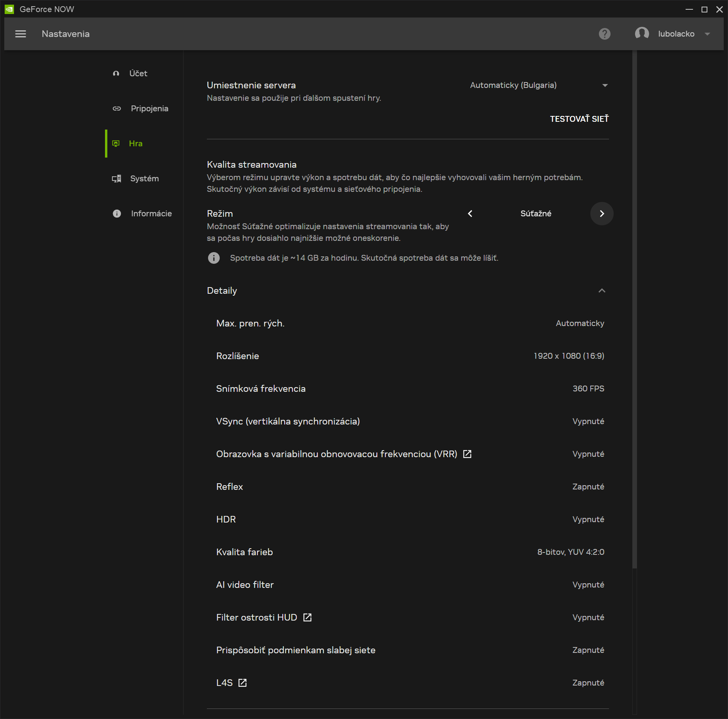Toggle HDR Vypnuté value
This screenshot has width=728, height=719.
point(588,519)
